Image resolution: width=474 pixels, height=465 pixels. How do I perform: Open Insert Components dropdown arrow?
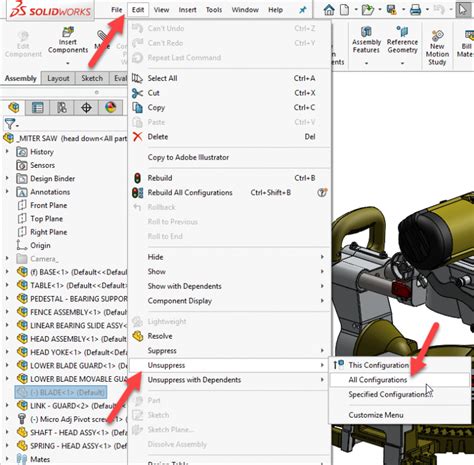68,63
